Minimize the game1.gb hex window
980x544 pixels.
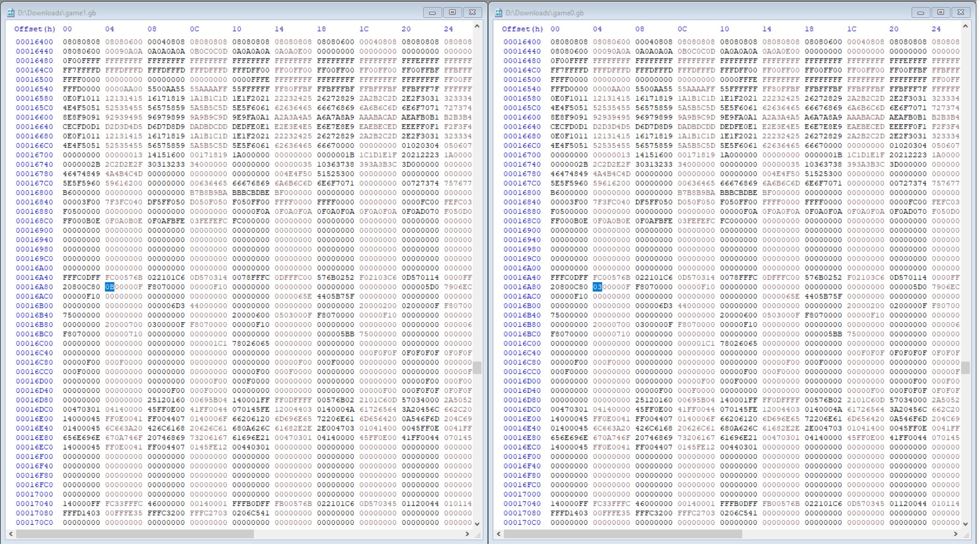432,12
